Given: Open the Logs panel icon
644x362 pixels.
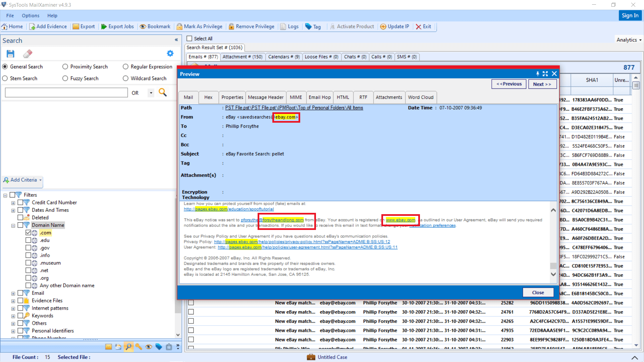Looking at the screenshot, I should [x=289, y=26].
